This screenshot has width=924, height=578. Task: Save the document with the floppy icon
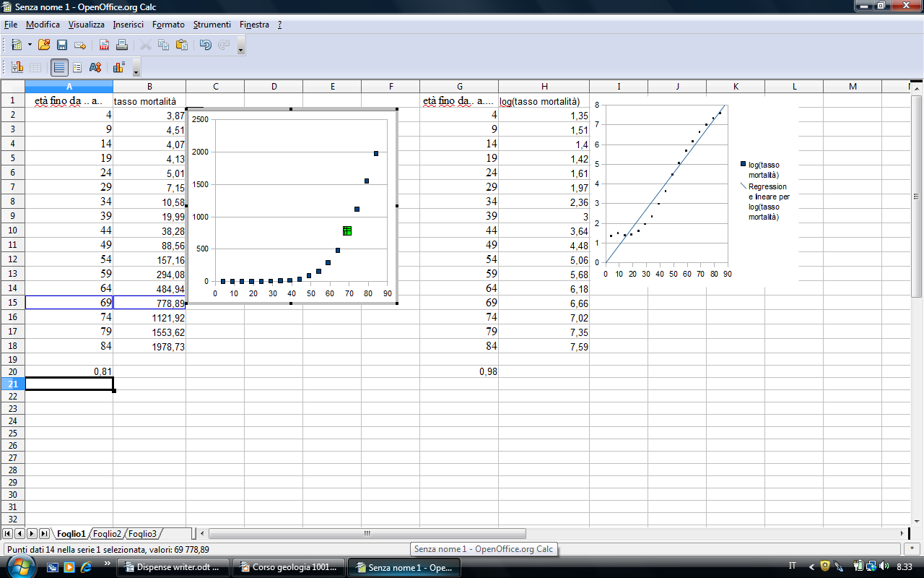point(62,45)
